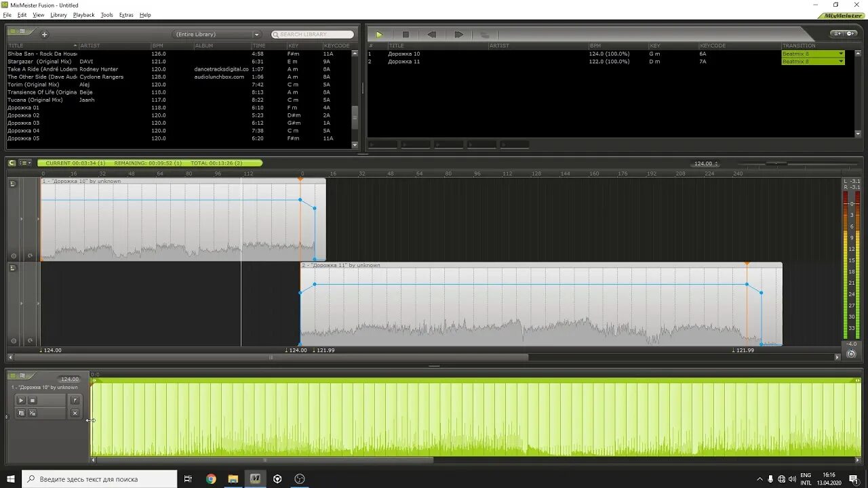Click the timeline zoom slider at top right
This screenshot has height=488, width=868.
pos(776,163)
